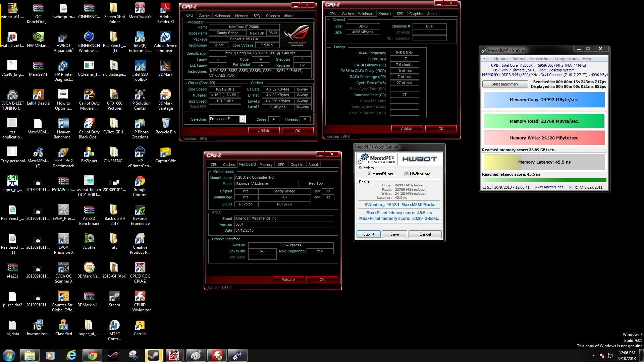Click the Windows Start button
The image size is (644, 362).
click(x=9, y=355)
